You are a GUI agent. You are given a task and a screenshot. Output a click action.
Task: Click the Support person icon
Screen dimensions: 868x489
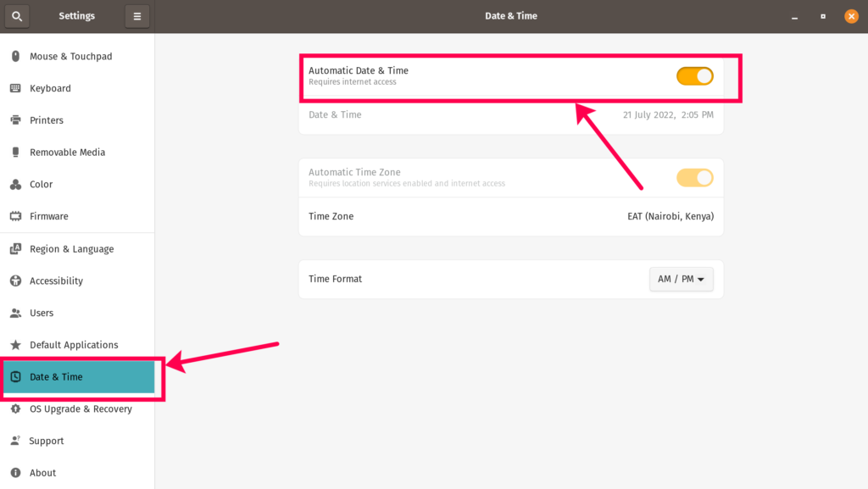coord(15,441)
